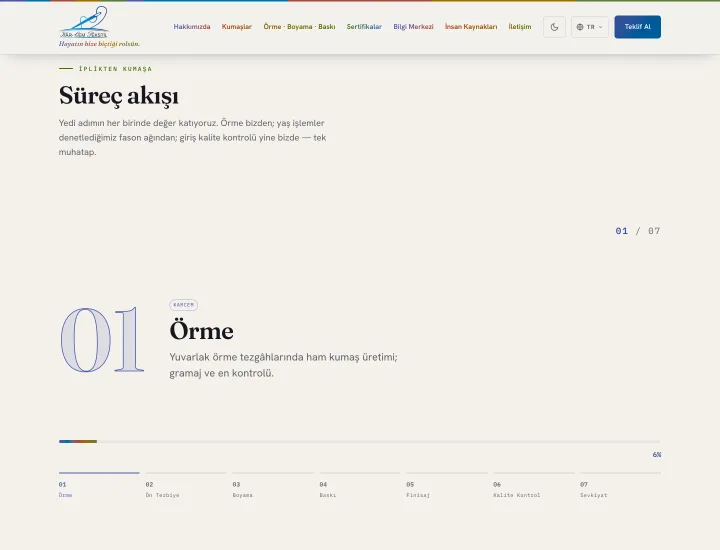Click the 01 / 07 step counter

coord(638,231)
